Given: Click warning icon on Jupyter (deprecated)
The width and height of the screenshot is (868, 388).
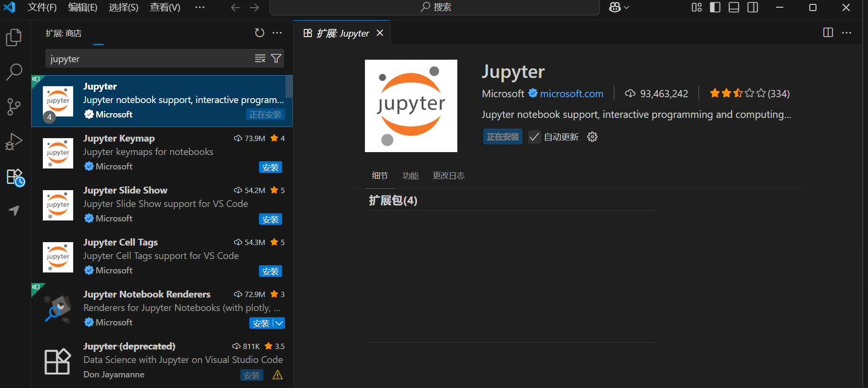Looking at the screenshot, I should (277, 375).
